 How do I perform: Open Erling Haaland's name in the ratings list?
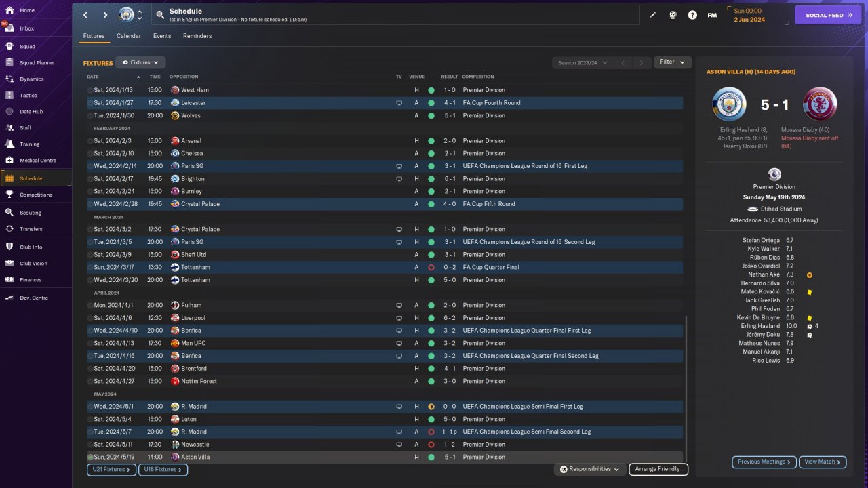pos(759,326)
